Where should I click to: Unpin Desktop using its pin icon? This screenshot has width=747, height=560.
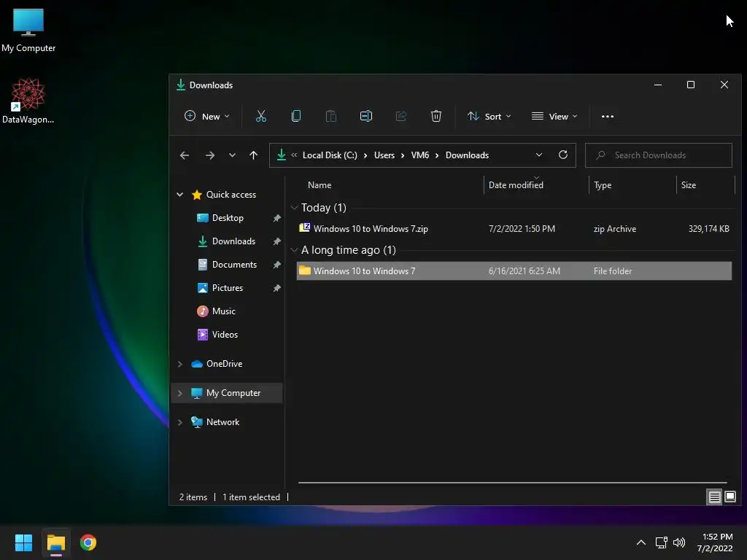click(x=276, y=217)
